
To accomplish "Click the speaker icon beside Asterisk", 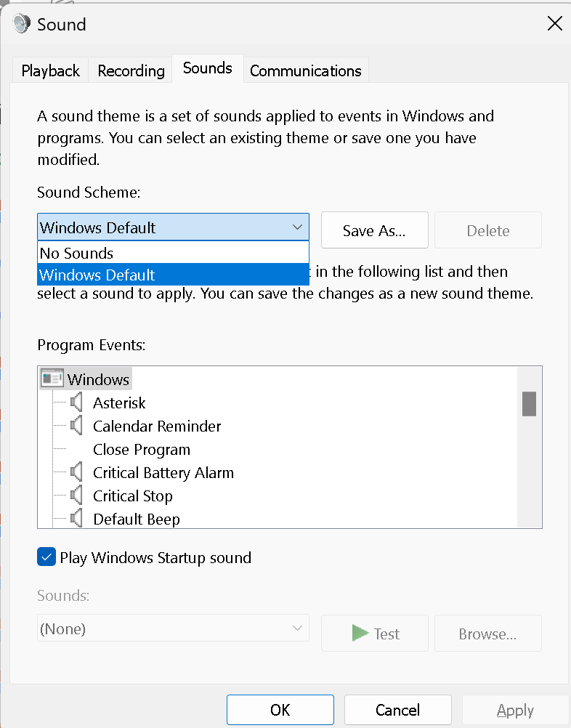I will [76, 402].
